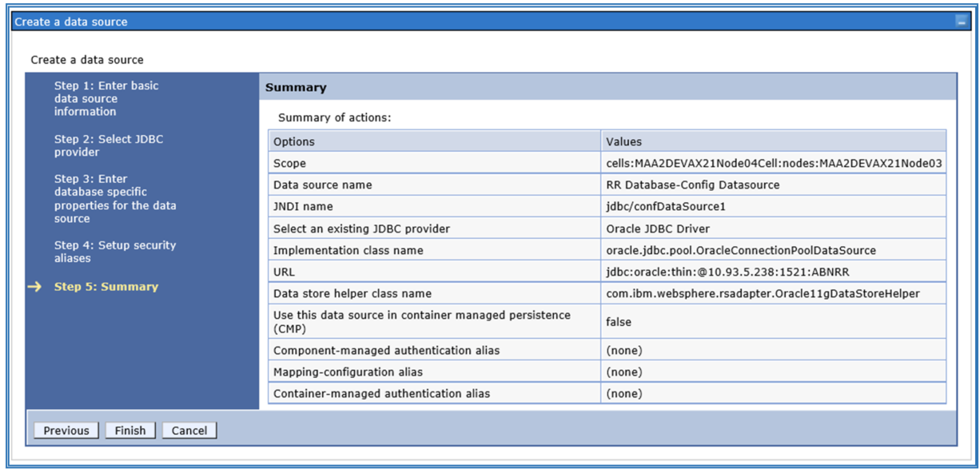Go to Step 1: Enter basic data source information

(106, 98)
